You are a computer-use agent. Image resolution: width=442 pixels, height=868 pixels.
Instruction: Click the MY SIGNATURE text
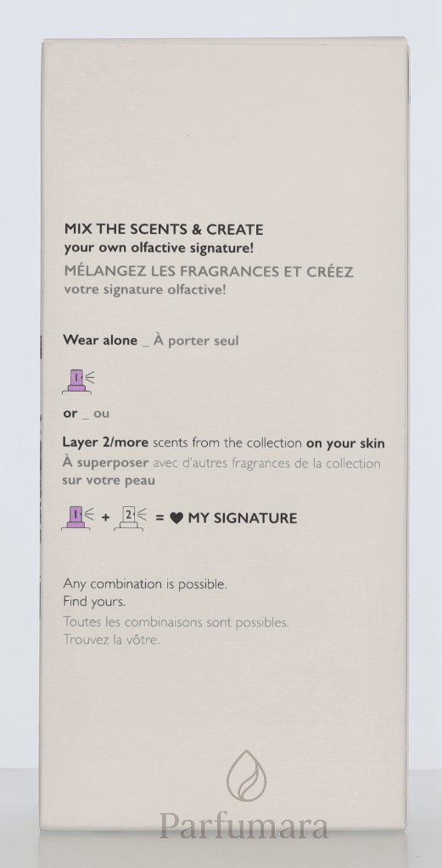(x=243, y=519)
